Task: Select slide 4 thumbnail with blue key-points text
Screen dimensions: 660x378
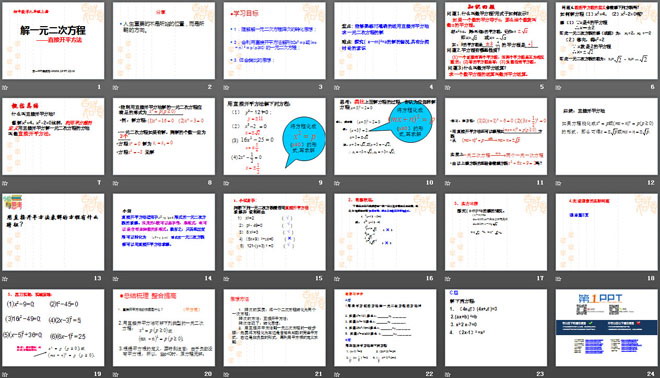Action: [385, 41]
